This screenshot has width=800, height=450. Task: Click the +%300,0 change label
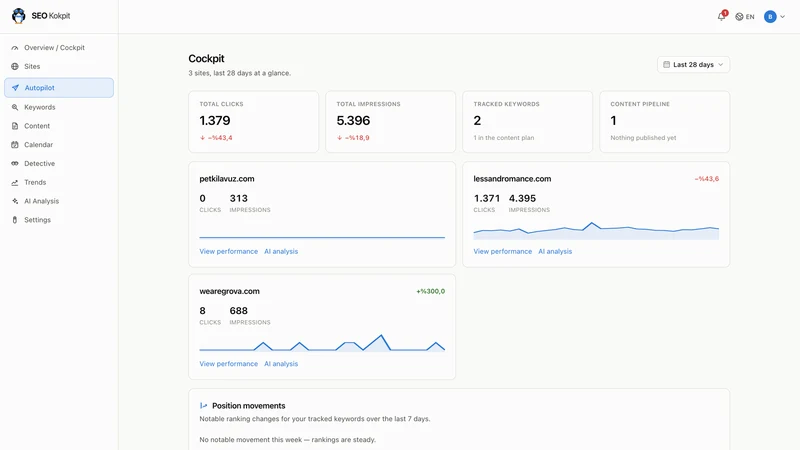(431, 291)
